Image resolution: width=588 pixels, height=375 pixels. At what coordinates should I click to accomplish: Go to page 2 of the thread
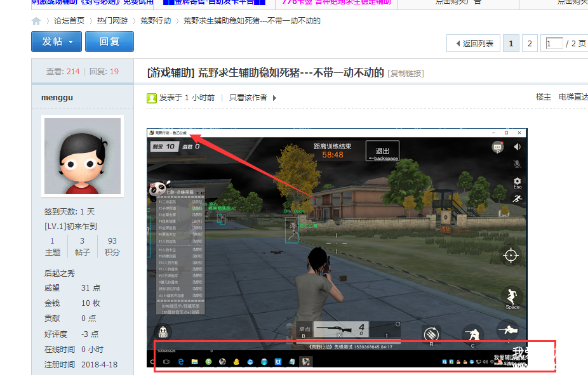click(x=530, y=43)
